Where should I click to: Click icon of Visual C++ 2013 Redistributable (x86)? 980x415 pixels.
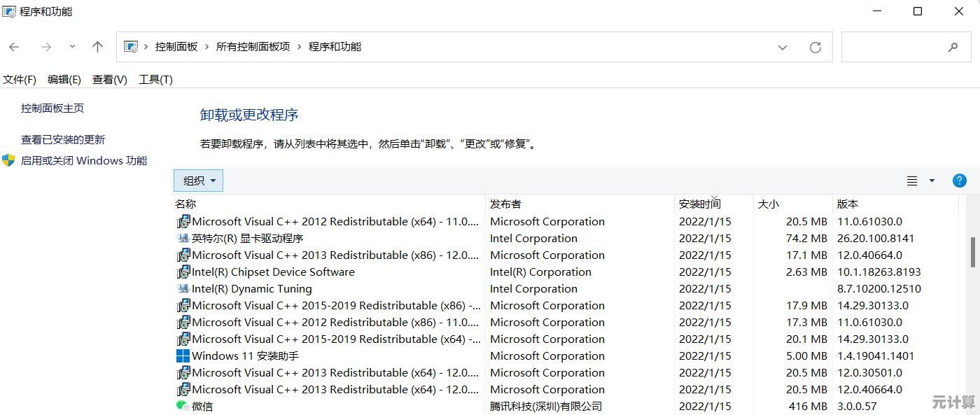click(183, 255)
